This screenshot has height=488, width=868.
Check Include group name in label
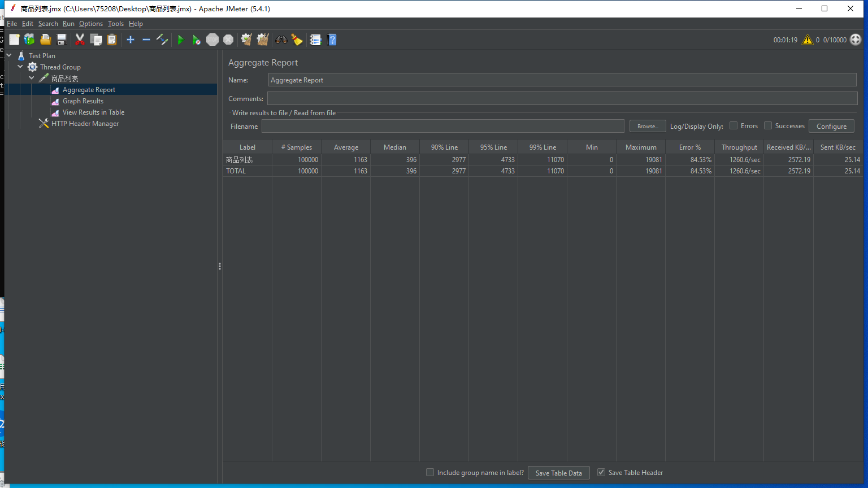(430, 472)
